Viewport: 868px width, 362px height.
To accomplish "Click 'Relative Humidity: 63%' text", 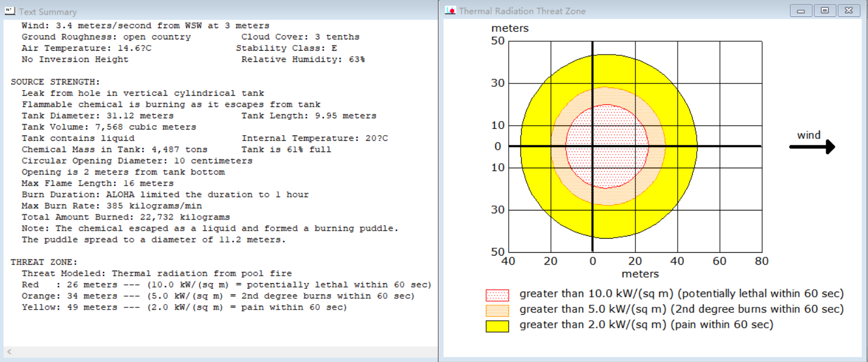I will [x=303, y=60].
